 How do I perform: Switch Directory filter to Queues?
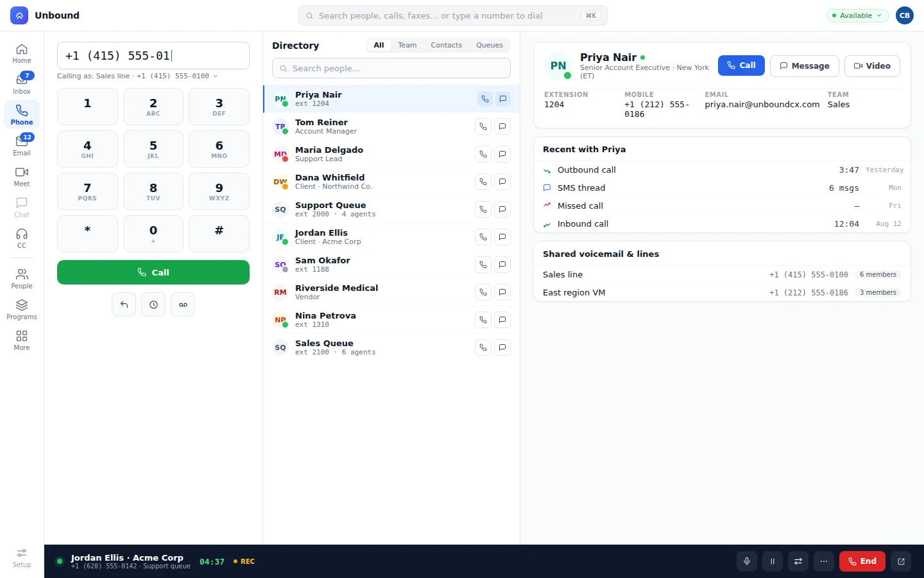[490, 45]
